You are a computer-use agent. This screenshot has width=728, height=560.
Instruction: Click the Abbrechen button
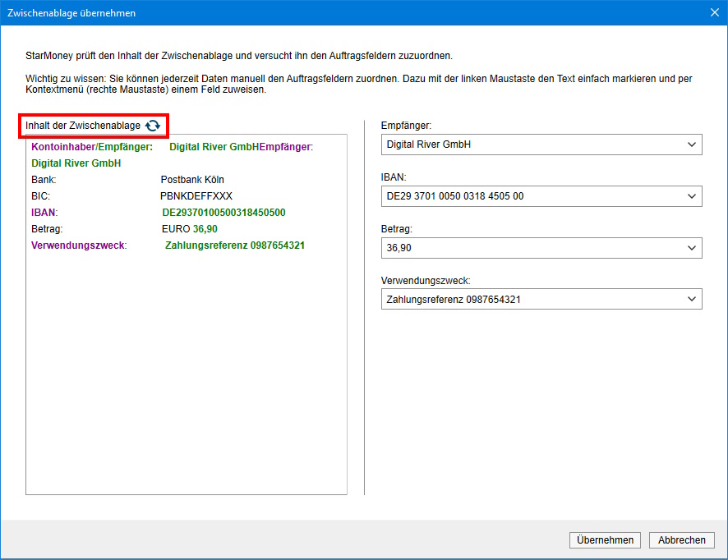[681, 540]
